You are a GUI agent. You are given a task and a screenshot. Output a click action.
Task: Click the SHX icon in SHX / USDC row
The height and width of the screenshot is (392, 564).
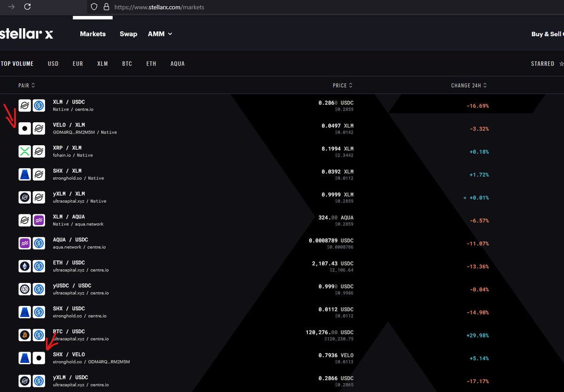(x=24, y=312)
